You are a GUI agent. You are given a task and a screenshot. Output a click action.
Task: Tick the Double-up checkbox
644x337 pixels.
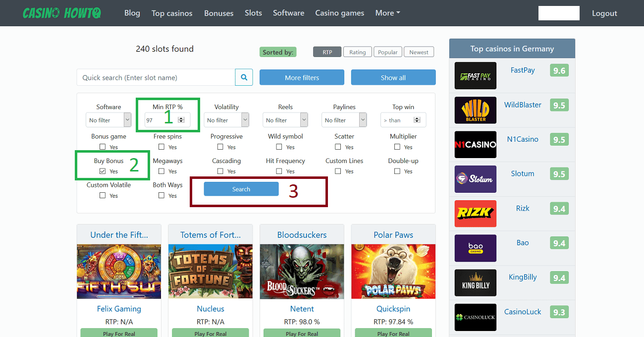pyautogui.click(x=397, y=171)
